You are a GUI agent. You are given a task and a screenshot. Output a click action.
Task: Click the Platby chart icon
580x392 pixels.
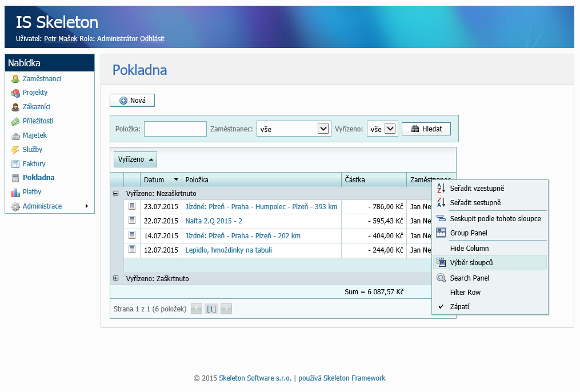tap(15, 192)
